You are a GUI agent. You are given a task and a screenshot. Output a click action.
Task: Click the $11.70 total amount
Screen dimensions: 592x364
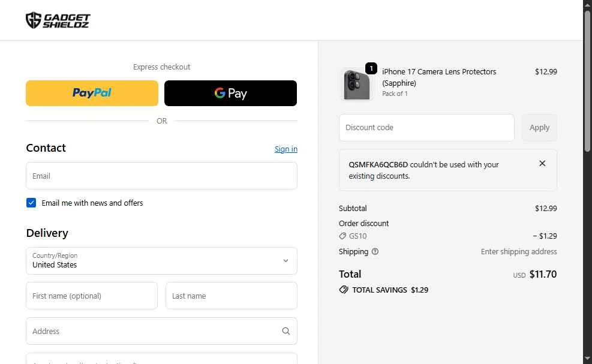(x=543, y=274)
